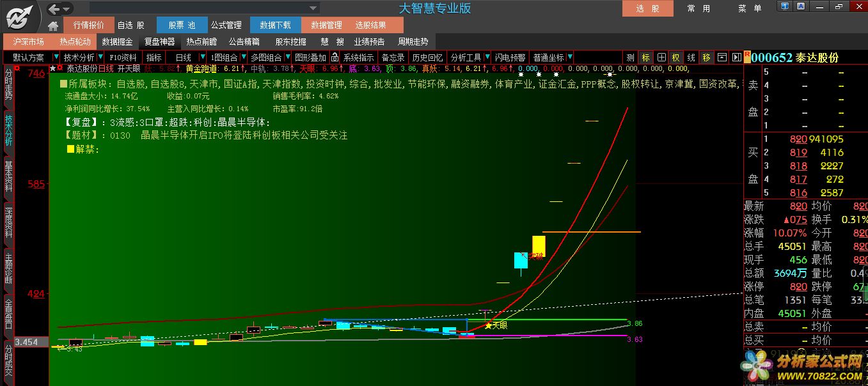The height and width of the screenshot is (386, 868).
Task: Open the 常用 menu
Action: click(x=698, y=8)
